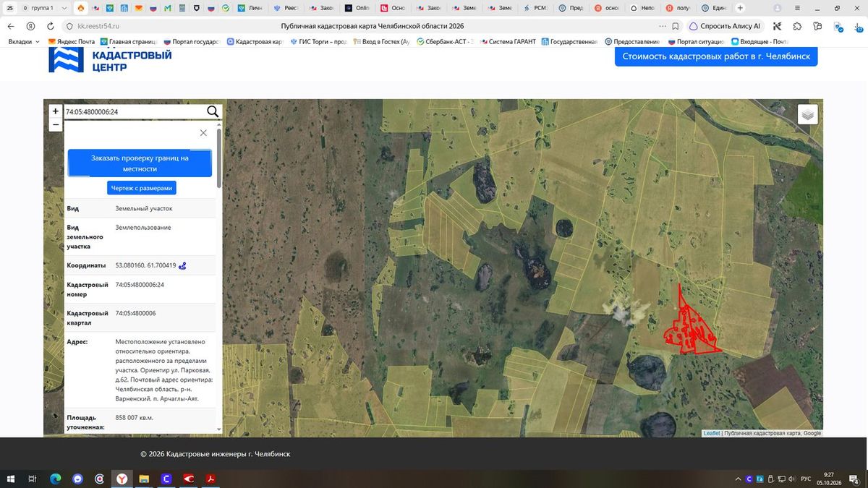
Task: Open Adobe Acrobat from the taskbar
Action: tap(210, 479)
